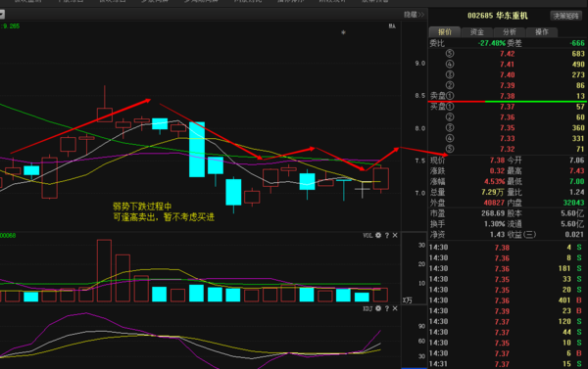The width and height of the screenshot is (588, 369).
Task: Close the VOL indicator panel
Action: point(395,235)
